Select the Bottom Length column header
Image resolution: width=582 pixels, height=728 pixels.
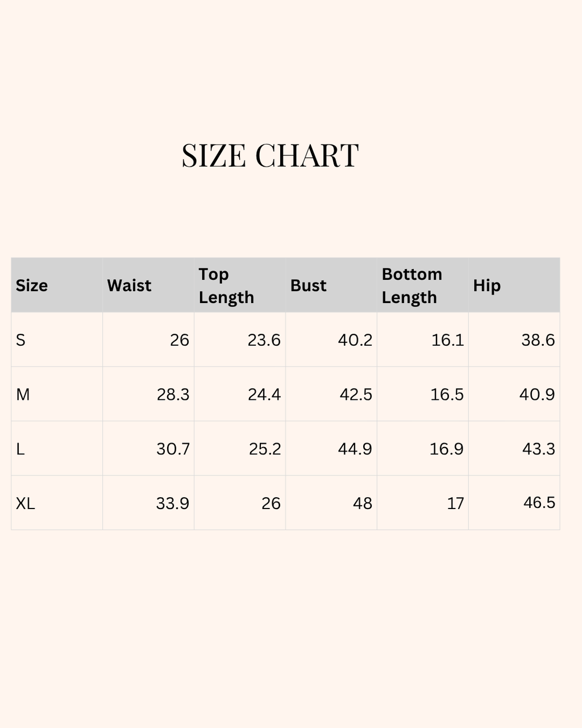click(411, 286)
